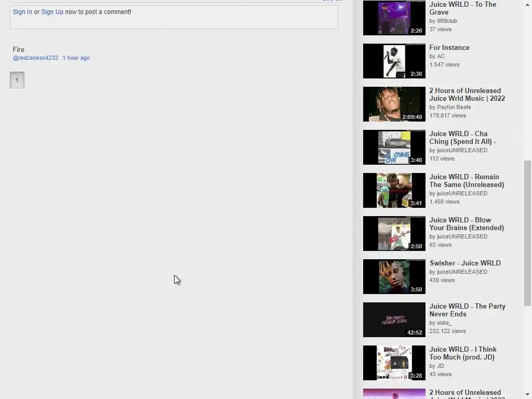Click the '439 views' text
Screen dimensions: 532x399
click(442, 280)
